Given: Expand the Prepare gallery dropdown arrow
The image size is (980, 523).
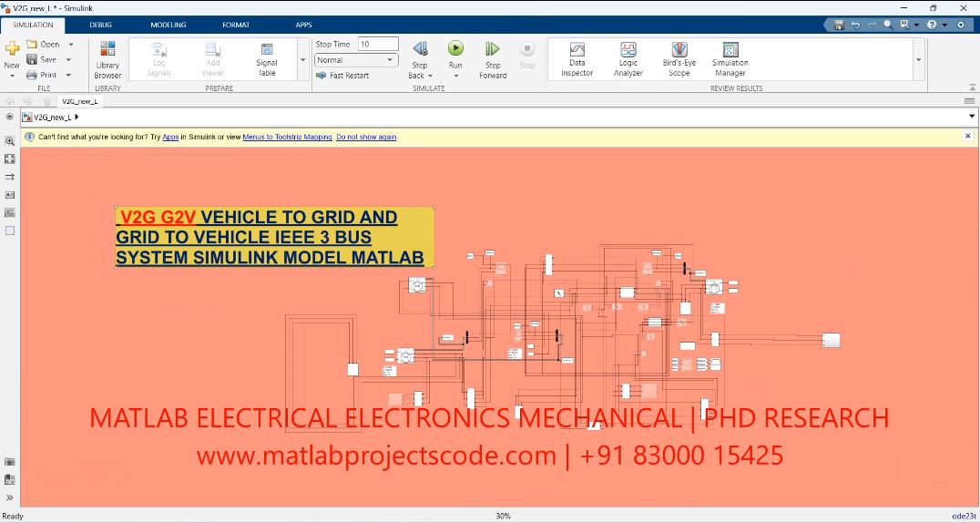Looking at the screenshot, I should coord(303,60).
